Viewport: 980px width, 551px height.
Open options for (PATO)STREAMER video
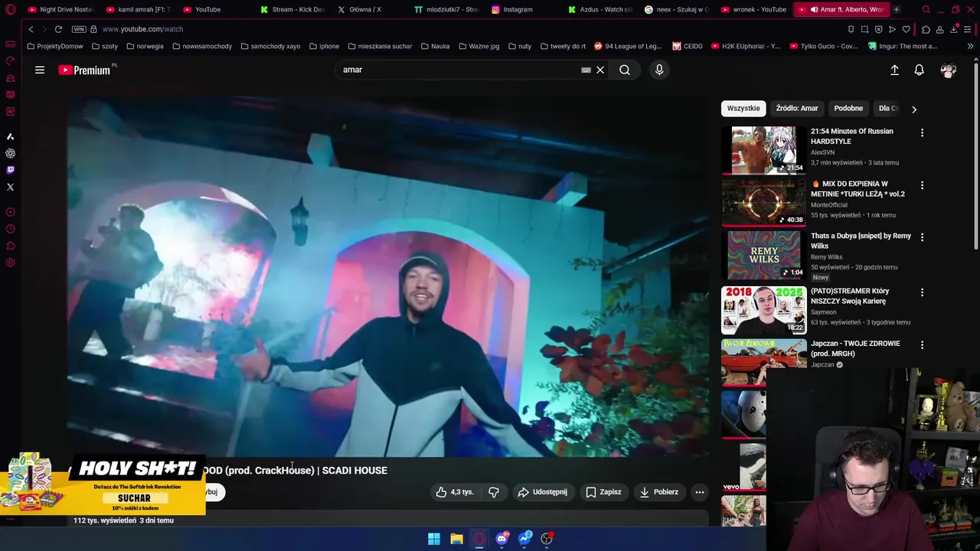point(922,292)
